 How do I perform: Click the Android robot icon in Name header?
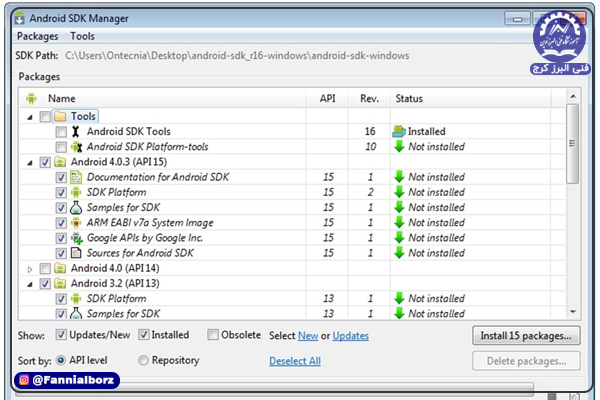31,98
